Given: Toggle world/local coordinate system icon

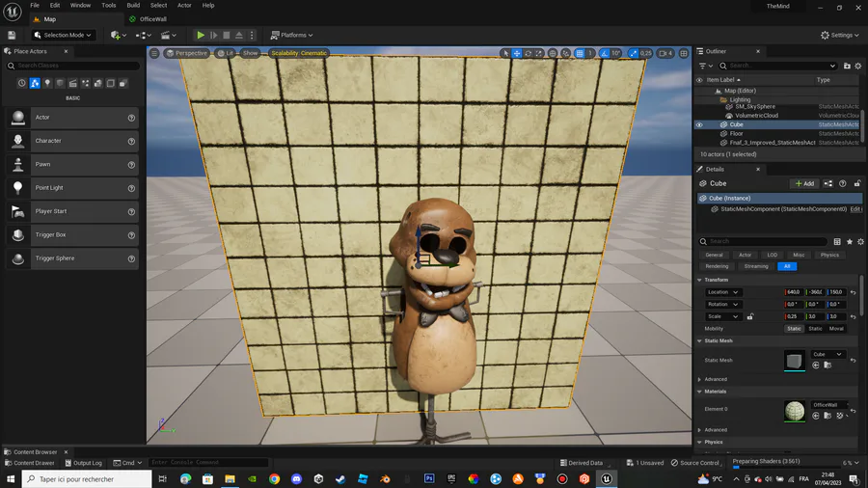Looking at the screenshot, I should click(x=553, y=53).
